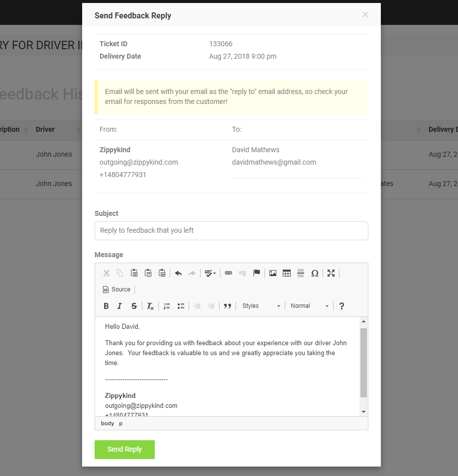Switch editor to Source view
This screenshot has height=476, width=458.
pyautogui.click(x=116, y=289)
